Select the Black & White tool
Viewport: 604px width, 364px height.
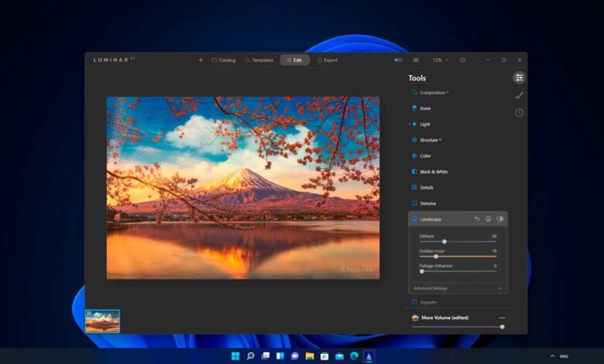(x=434, y=172)
